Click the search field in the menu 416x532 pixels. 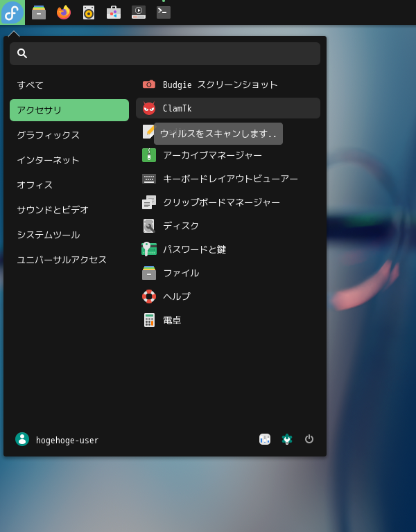[165, 53]
